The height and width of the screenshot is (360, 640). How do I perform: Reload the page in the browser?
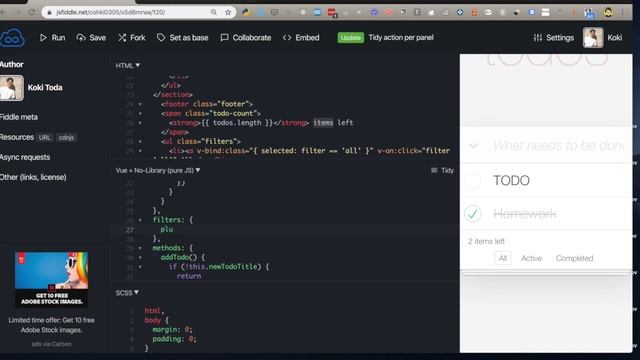tap(31, 12)
